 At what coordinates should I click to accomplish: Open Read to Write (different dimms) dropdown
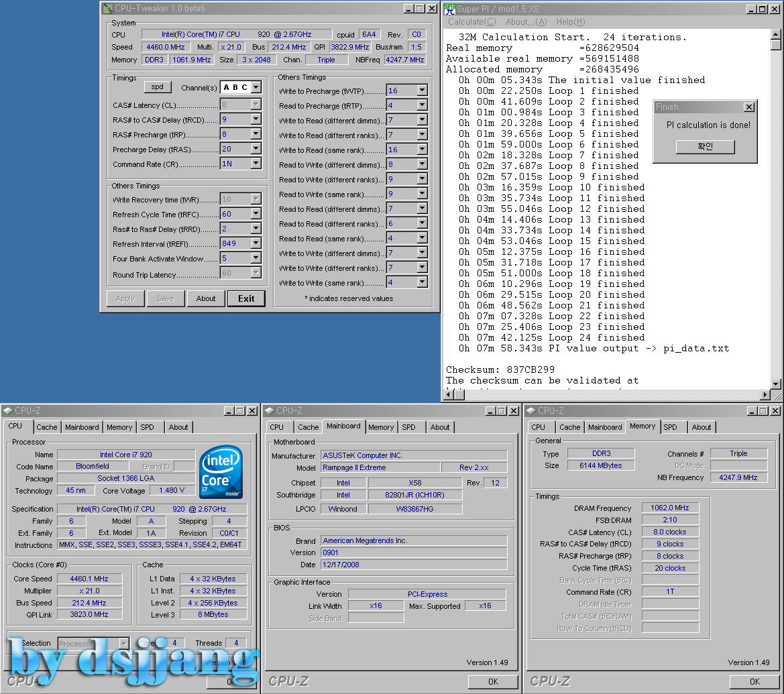(423, 164)
